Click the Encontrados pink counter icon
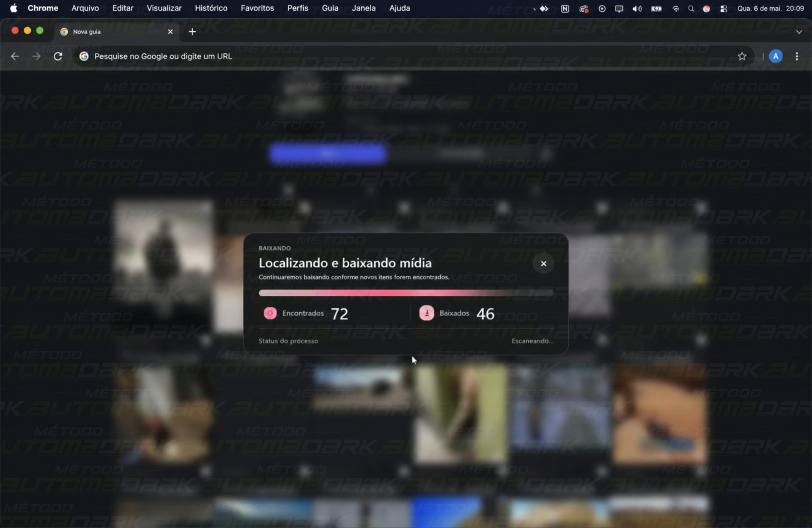The width and height of the screenshot is (812, 528). click(270, 313)
